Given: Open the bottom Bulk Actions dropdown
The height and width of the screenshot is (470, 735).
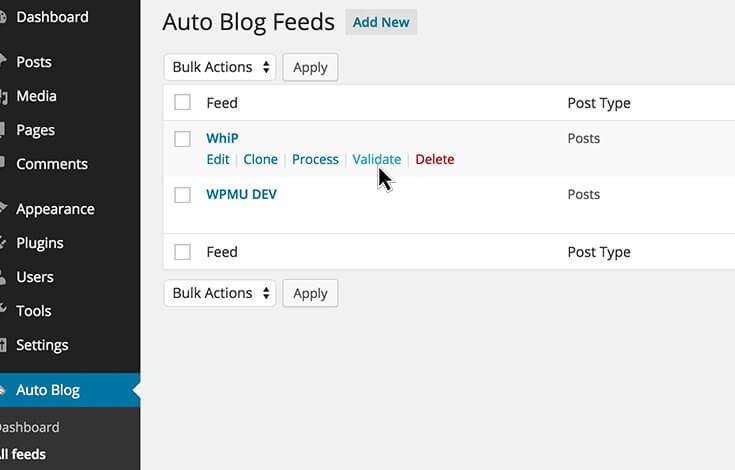Looking at the screenshot, I should (x=220, y=293).
